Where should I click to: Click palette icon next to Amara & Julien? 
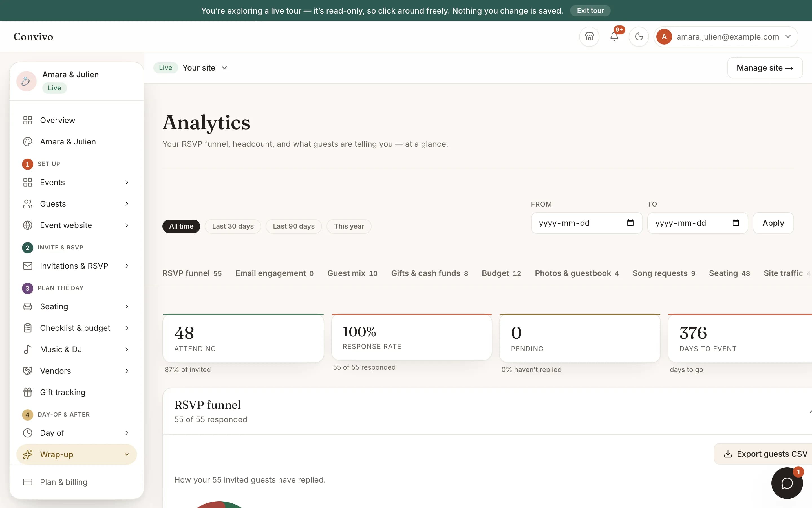point(28,142)
